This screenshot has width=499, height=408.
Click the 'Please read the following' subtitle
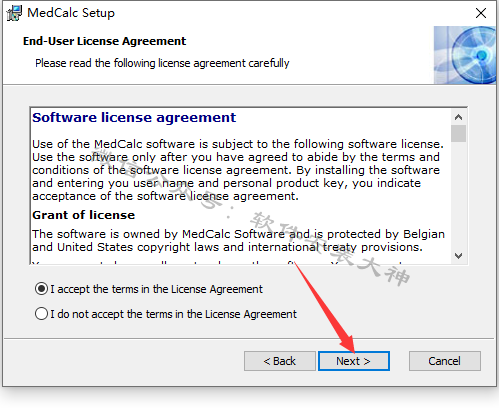pyautogui.click(x=162, y=63)
